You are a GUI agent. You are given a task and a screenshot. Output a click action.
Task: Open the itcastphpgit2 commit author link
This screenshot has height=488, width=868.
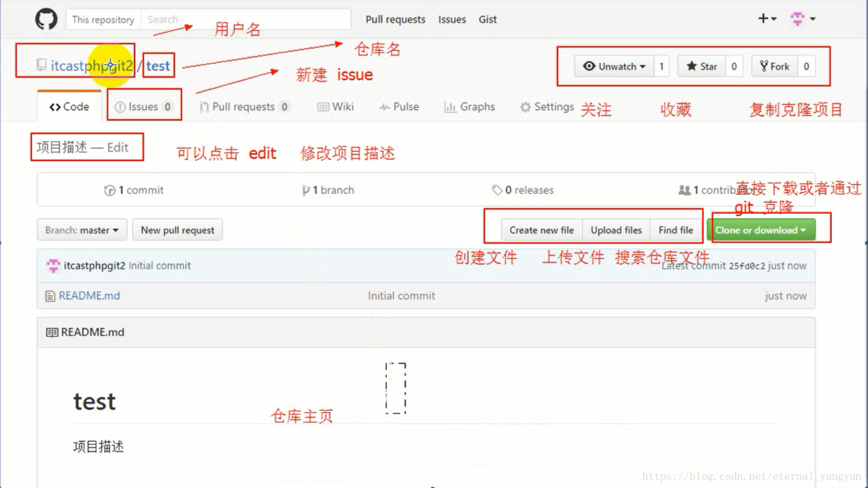coord(95,265)
